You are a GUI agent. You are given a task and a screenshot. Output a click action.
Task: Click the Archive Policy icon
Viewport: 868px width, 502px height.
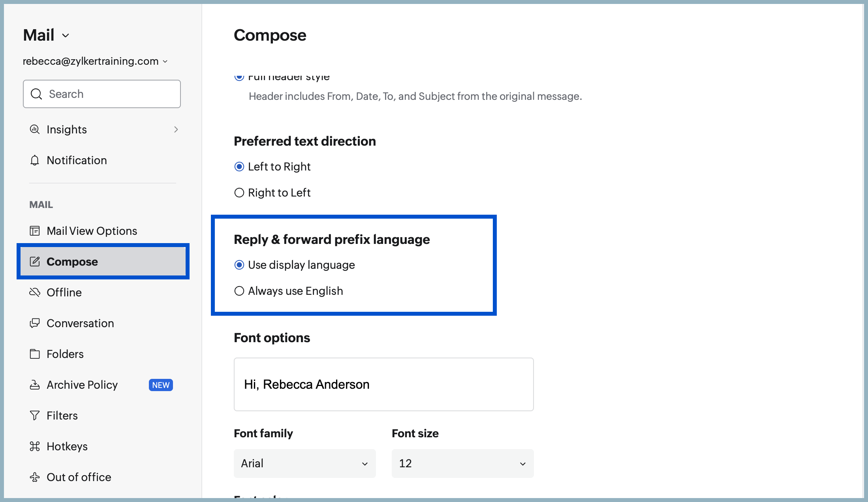click(35, 385)
